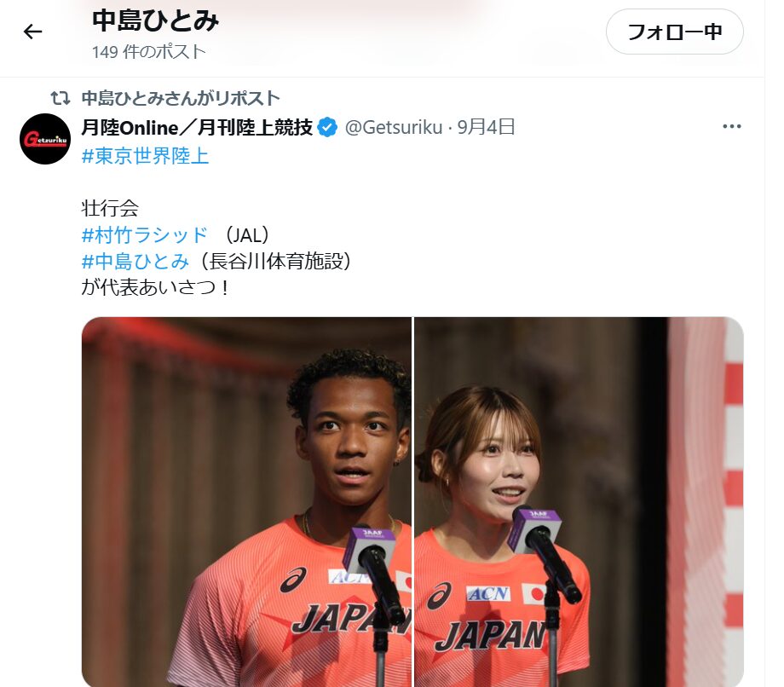The image size is (784, 687).
Task: Open hashtag #村竹ラシッド
Action: tap(145, 235)
